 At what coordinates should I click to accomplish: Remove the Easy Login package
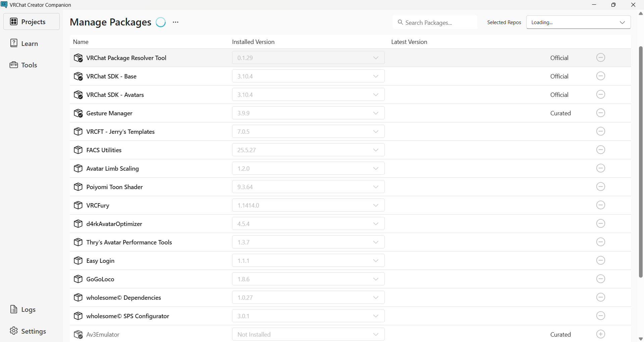click(x=601, y=261)
